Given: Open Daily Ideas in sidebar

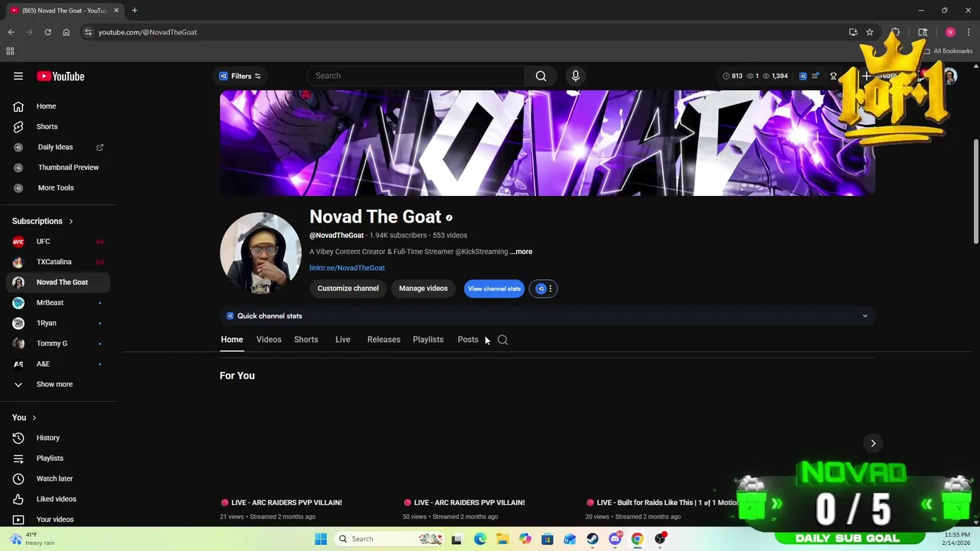Looking at the screenshot, I should coord(58,147).
